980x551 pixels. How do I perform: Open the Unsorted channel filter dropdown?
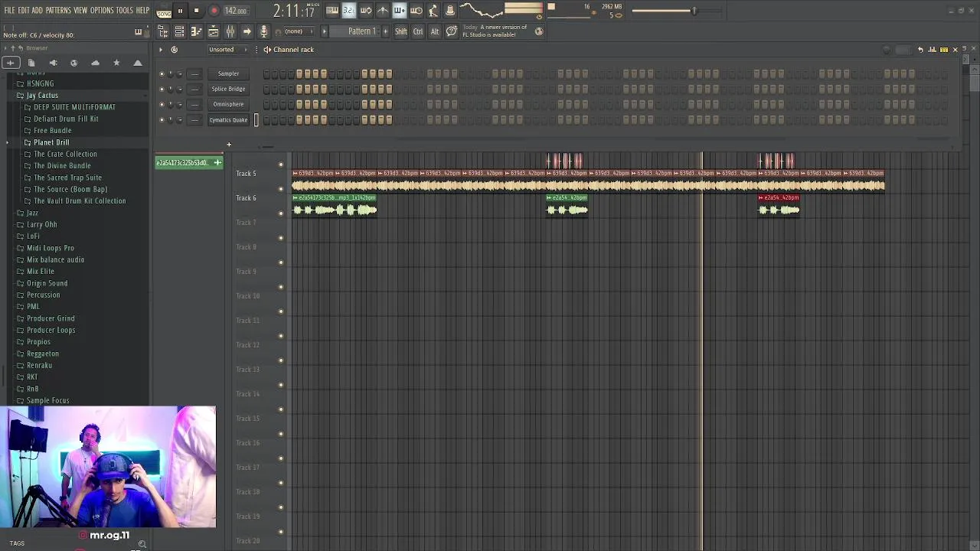pyautogui.click(x=228, y=50)
